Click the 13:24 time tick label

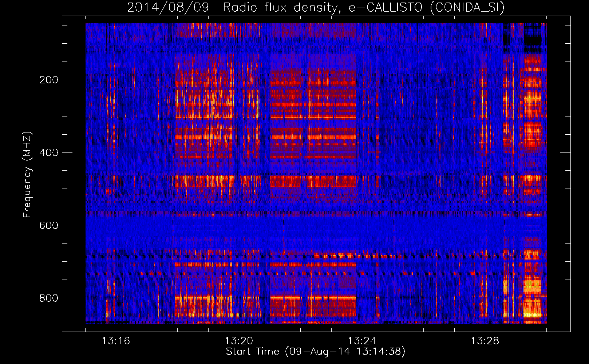(362, 341)
